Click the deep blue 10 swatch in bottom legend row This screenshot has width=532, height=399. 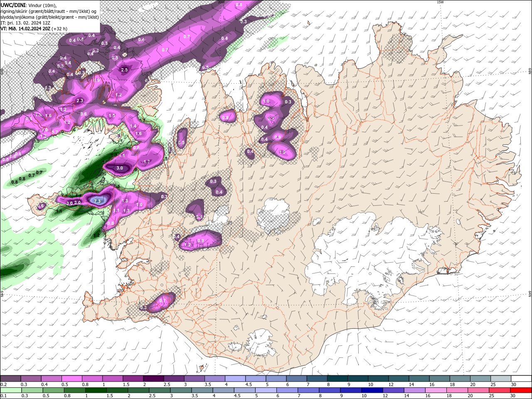(x=372, y=390)
